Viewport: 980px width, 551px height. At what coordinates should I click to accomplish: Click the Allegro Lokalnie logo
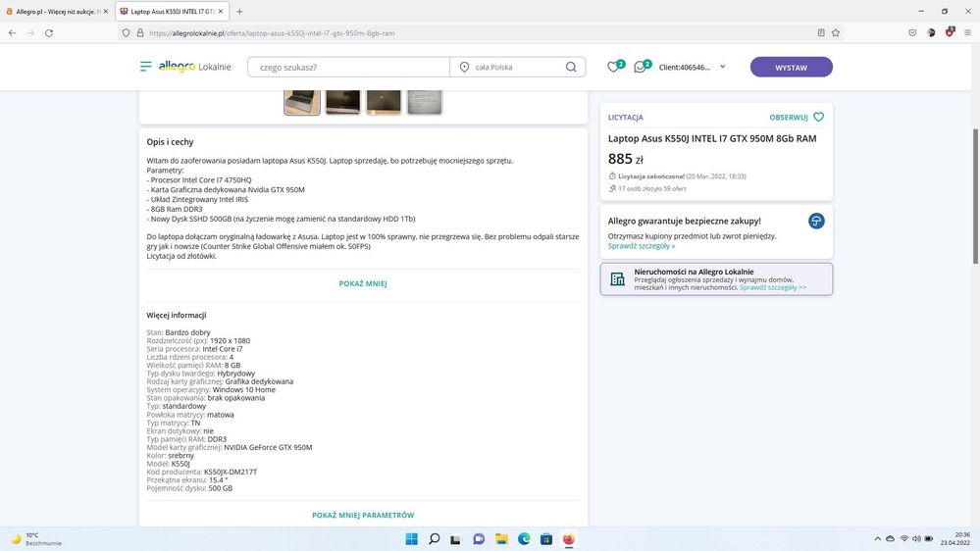[x=194, y=67]
